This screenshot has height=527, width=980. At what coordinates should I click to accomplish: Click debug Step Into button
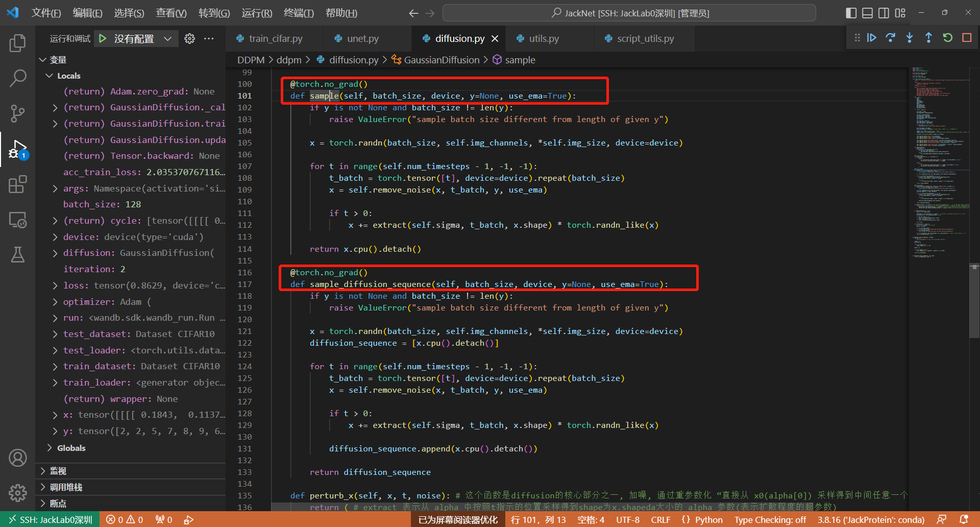(x=910, y=38)
